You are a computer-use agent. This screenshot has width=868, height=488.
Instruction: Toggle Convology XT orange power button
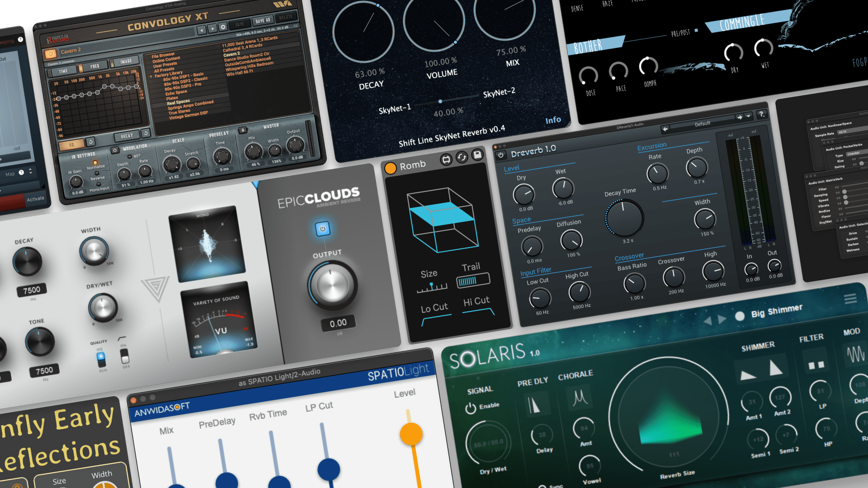50,54
